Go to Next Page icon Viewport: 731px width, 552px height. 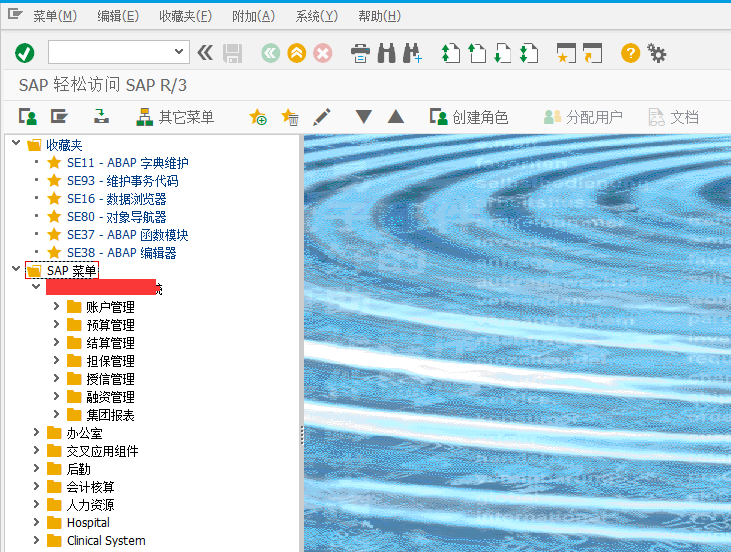tap(503, 53)
